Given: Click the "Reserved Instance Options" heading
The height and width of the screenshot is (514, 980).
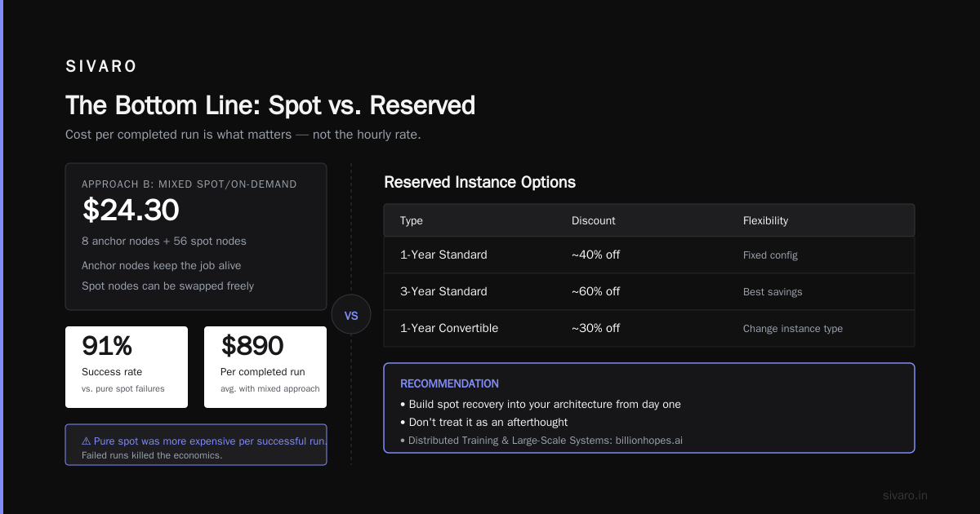Looking at the screenshot, I should tap(479, 182).
